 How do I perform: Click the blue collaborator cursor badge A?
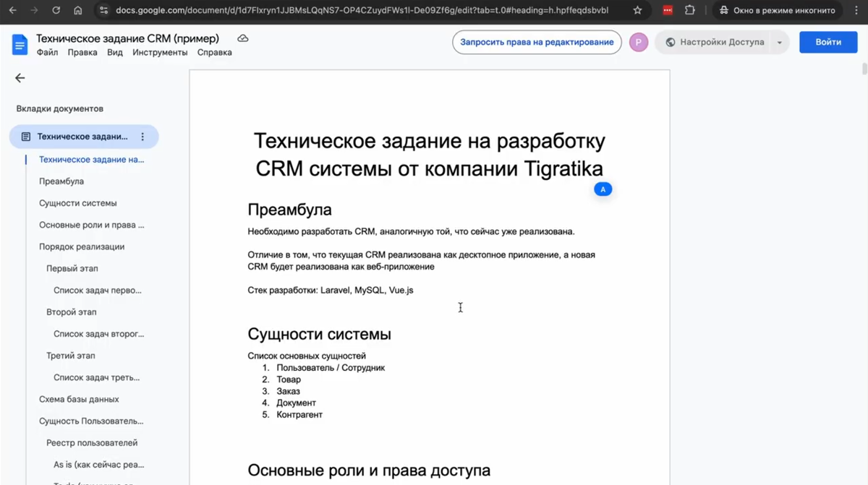click(x=603, y=189)
